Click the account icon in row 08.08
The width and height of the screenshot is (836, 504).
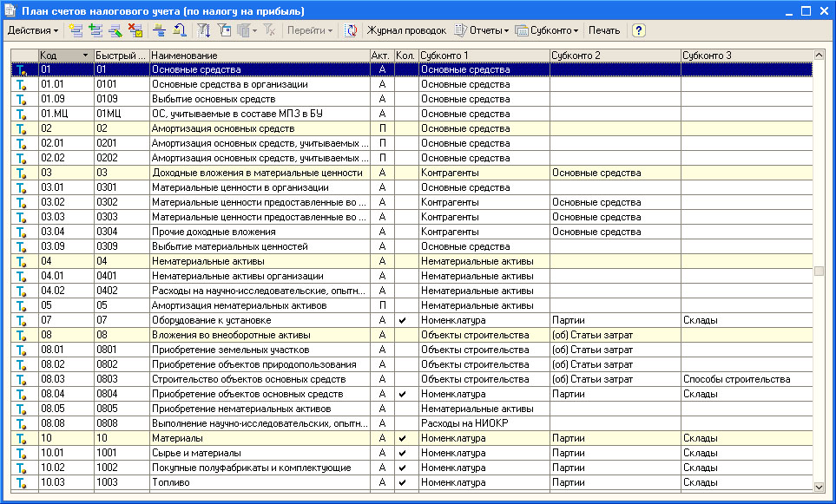pyautogui.click(x=22, y=424)
